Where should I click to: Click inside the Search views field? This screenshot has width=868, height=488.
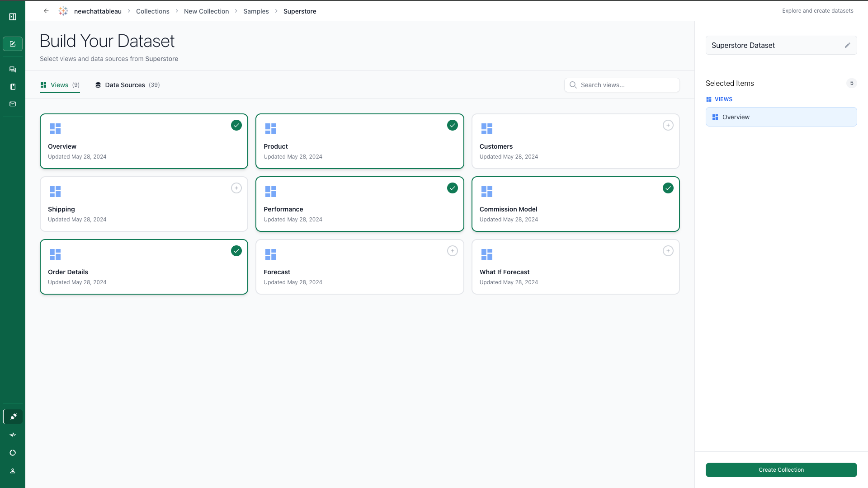pos(622,85)
